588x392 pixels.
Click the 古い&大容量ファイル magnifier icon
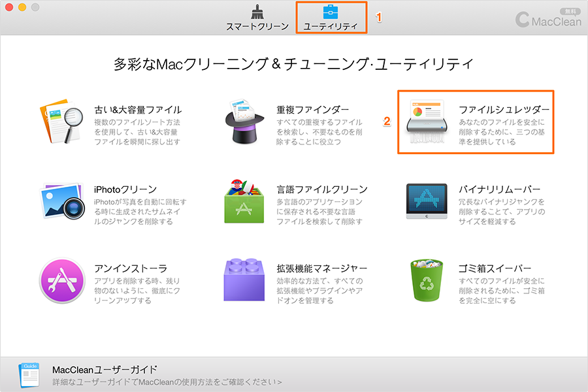tap(61, 121)
